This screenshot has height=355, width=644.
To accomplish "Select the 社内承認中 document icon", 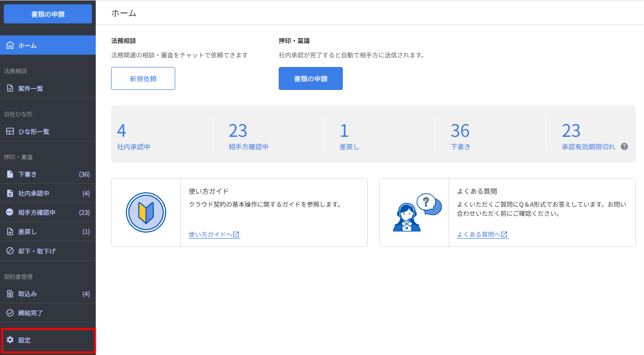I will [x=10, y=193].
